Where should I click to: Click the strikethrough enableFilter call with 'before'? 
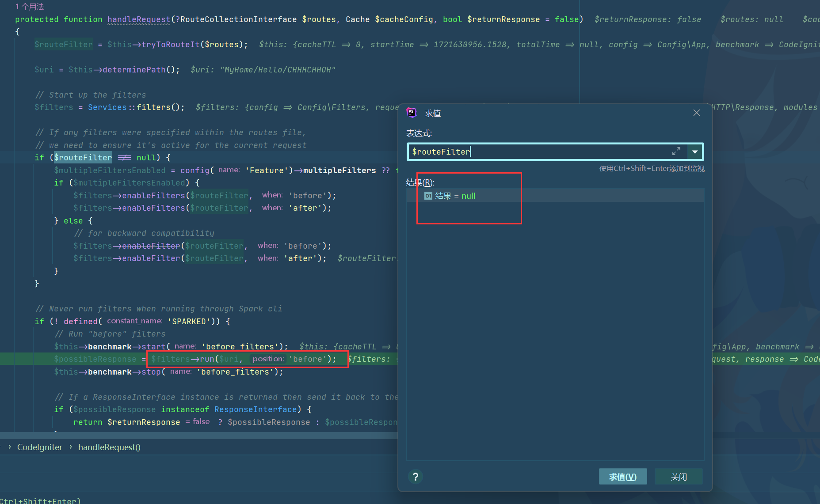202,246
